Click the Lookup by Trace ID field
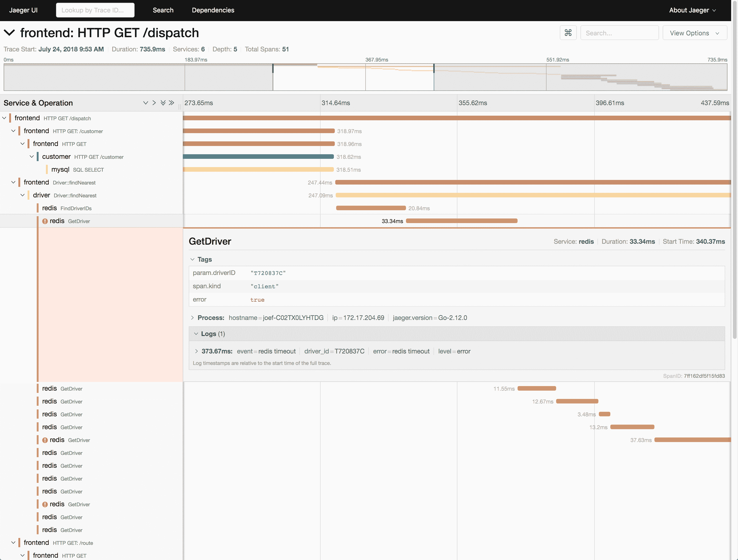Viewport: 738px width, 560px height. 95,10
